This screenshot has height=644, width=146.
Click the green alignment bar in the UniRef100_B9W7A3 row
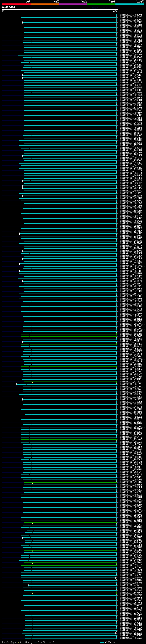pos(69,334)
